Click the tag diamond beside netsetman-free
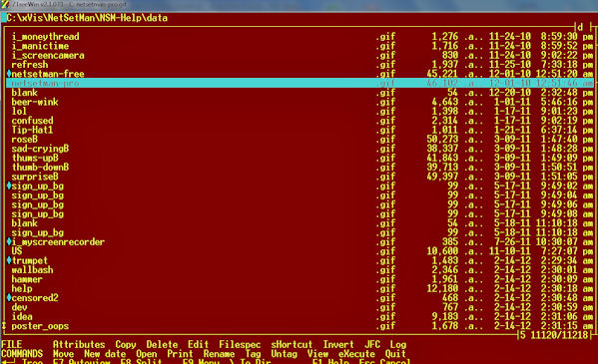This screenshot has width=598, height=364. click(9, 73)
